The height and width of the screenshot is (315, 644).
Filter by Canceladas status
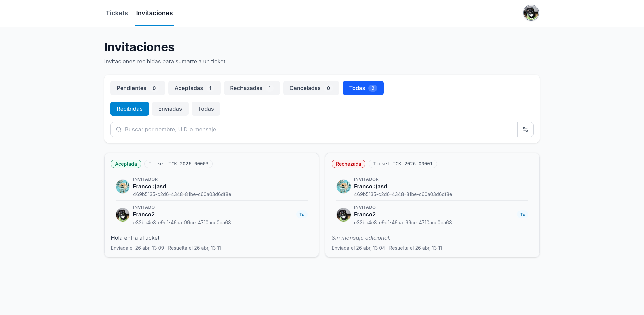click(x=311, y=88)
